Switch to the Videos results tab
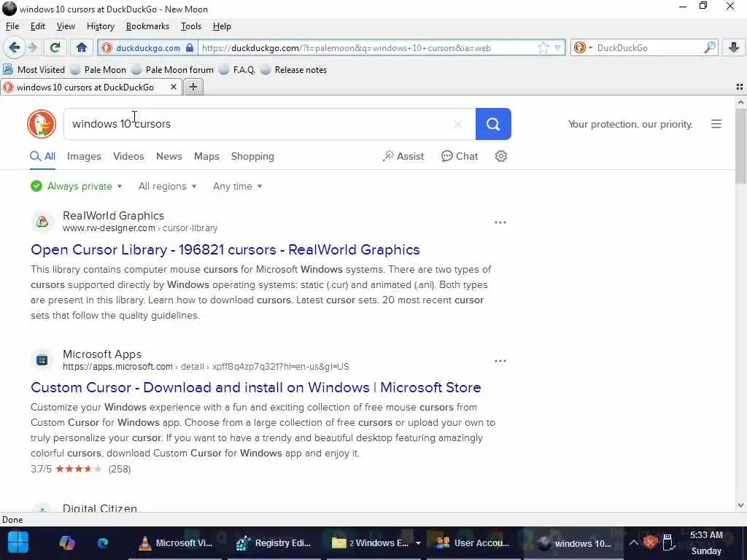 tap(128, 156)
